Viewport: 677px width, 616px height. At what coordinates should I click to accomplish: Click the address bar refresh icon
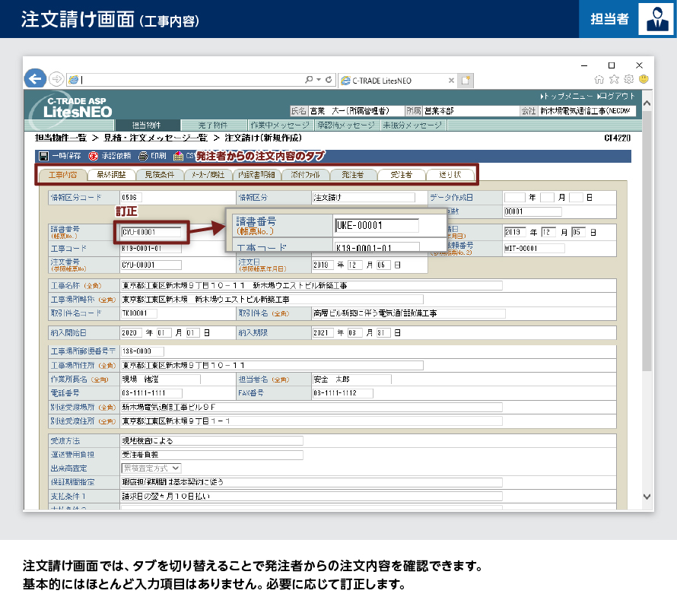pos(329,79)
